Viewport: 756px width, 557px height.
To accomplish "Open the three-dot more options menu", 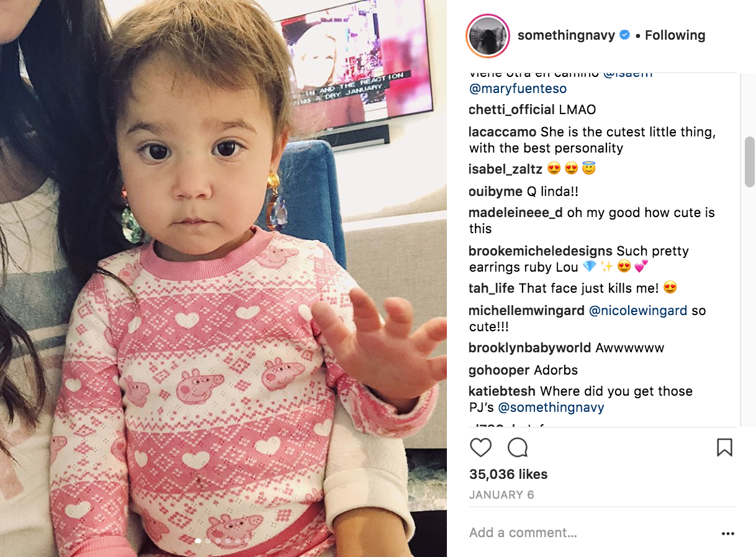I will point(728,533).
